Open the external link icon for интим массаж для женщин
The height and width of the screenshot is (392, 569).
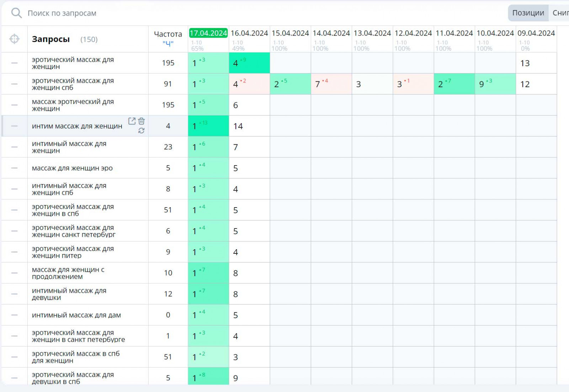pyautogui.click(x=132, y=121)
